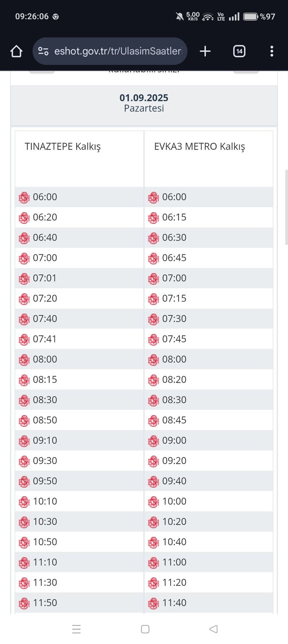Click the eshot.gov.tr address bar

point(118,51)
